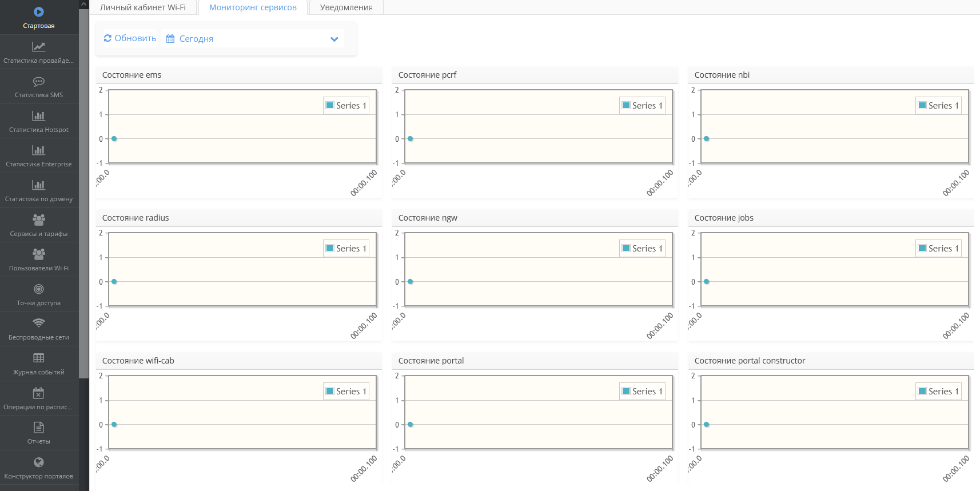Click the dropdown chevron next to Сегодня
Screen dimensions: 980x491
click(334, 39)
